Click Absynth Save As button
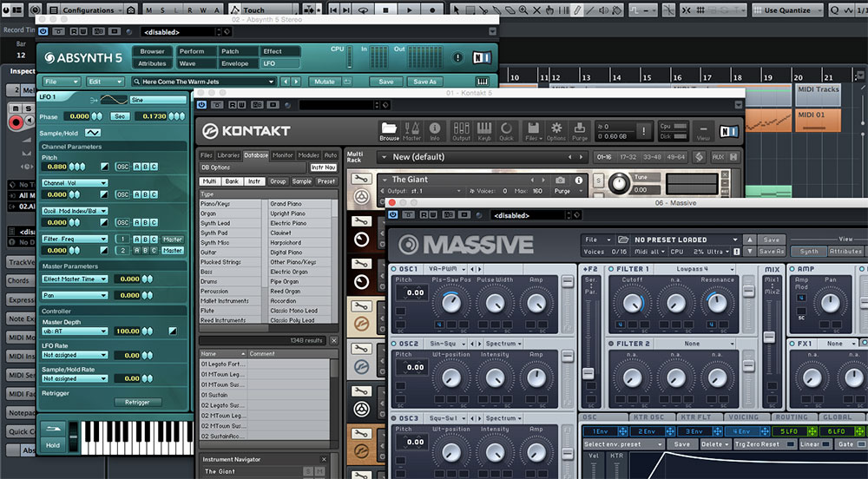 click(x=424, y=82)
